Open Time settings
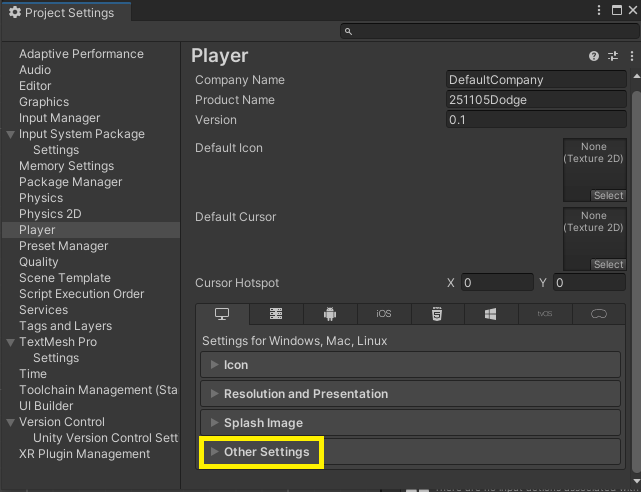 (33, 374)
